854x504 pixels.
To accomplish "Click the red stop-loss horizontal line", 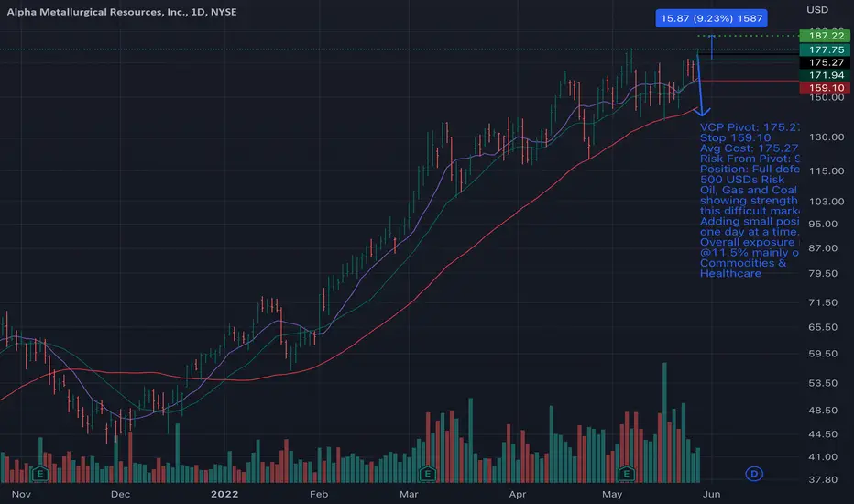I will (749, 81).
